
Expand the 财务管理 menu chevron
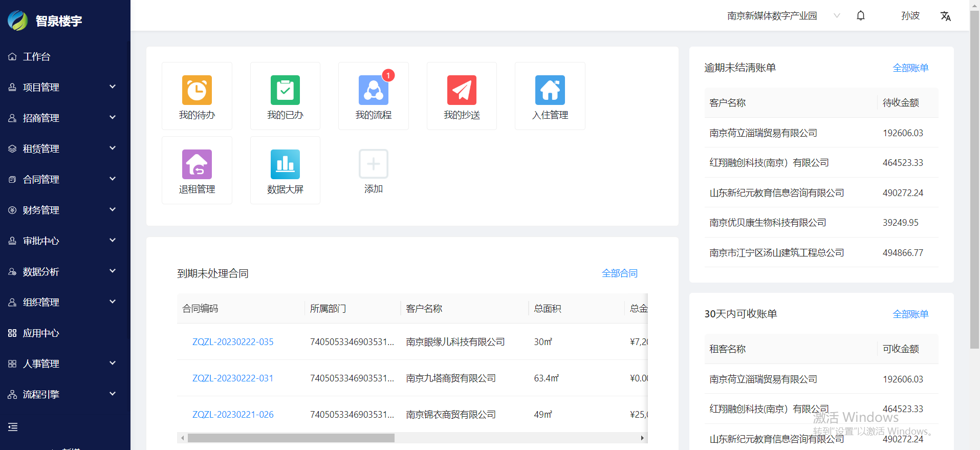(x=113, y=209)
